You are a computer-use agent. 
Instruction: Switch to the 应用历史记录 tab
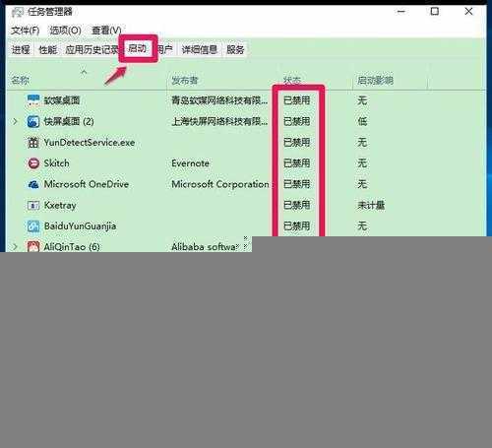(92, 50)
